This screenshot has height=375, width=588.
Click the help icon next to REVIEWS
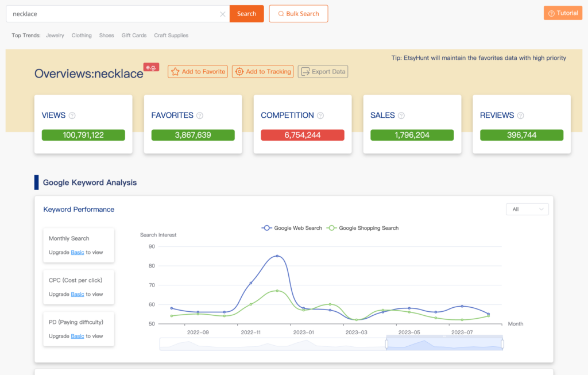(x=521, y=115)
